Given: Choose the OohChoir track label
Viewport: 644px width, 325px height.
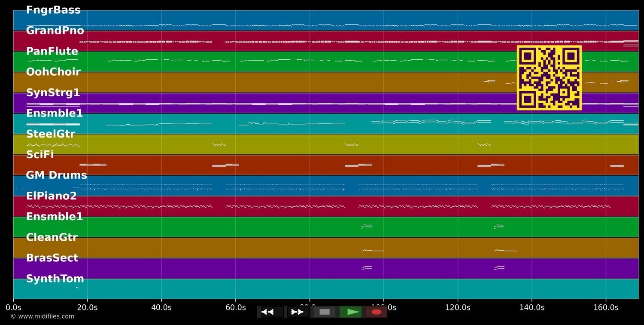Looking at the screenshot, I should [x=53, y=72].
